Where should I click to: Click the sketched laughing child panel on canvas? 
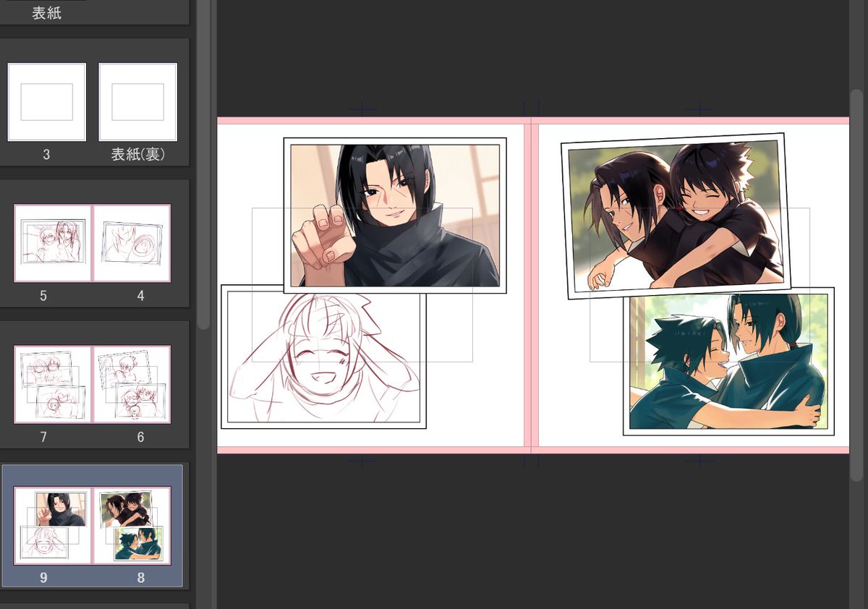point(323,357)
